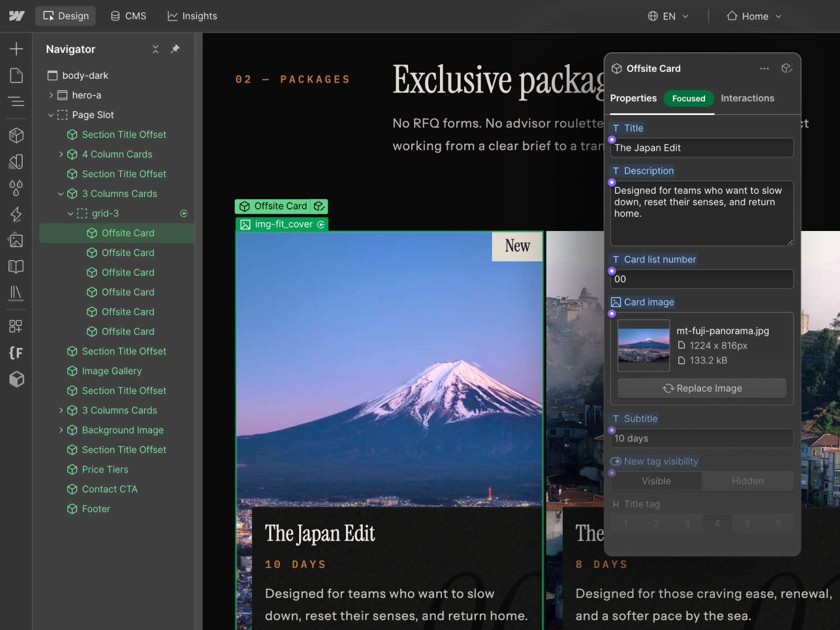Screen dimensions: 840x630
Task: Click the Title input with The Japan Edit
Action: point(702,148)
